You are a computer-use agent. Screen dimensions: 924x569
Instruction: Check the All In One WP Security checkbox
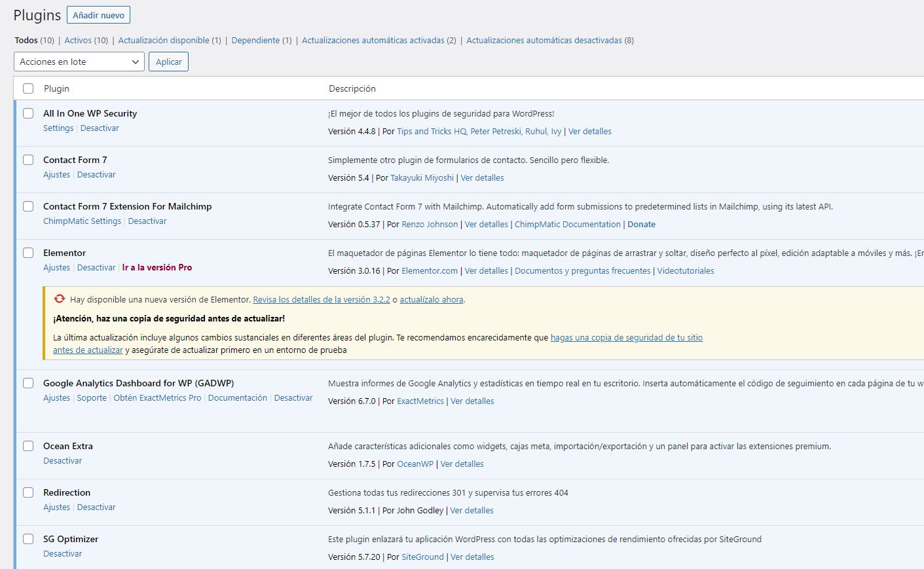[x=28, y=113]
